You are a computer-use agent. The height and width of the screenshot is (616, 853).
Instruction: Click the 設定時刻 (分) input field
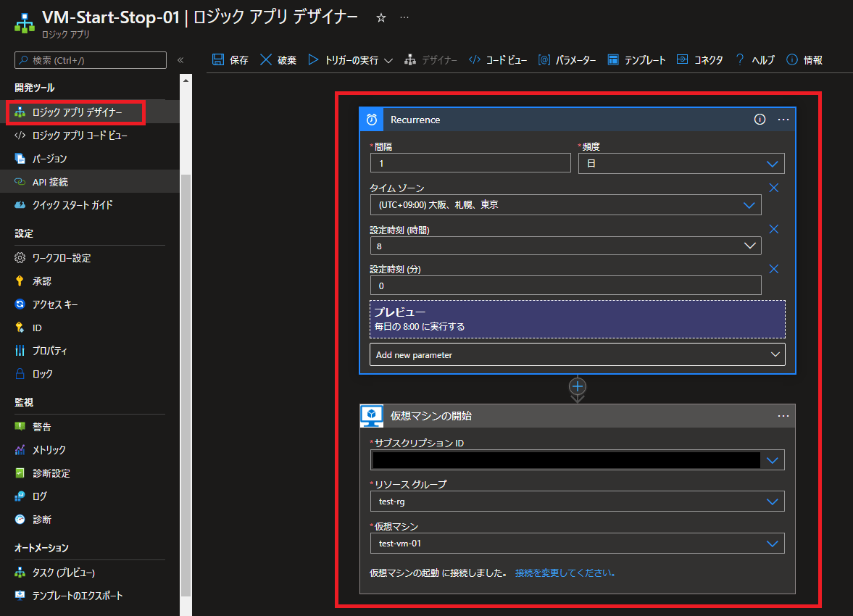(x=566, y=286)
